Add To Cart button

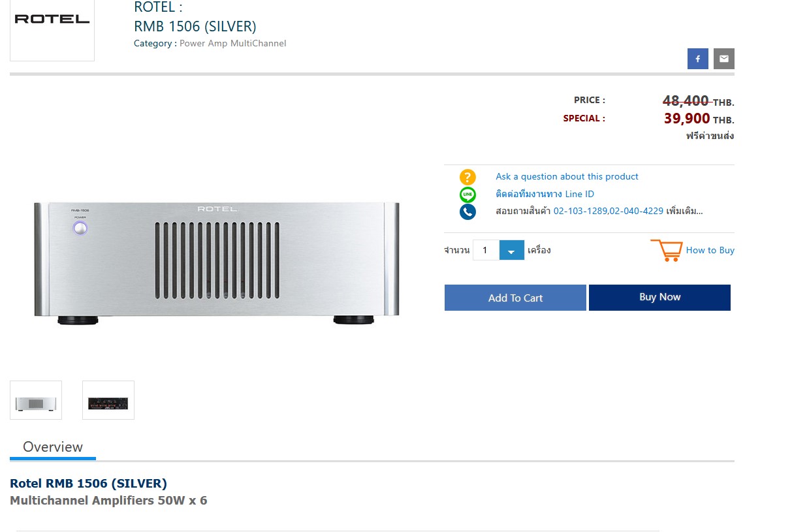point(515,298)
